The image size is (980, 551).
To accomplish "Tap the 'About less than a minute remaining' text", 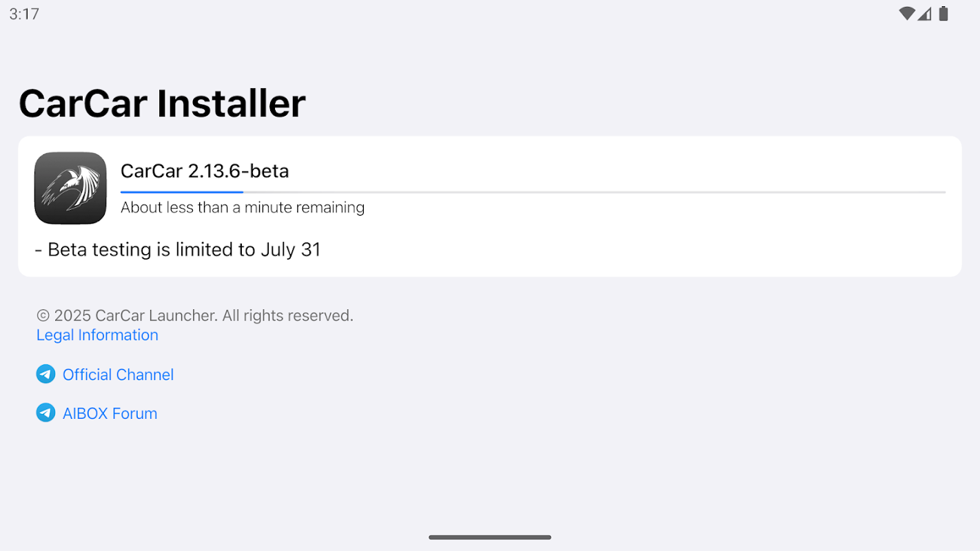I will point(243,207).
